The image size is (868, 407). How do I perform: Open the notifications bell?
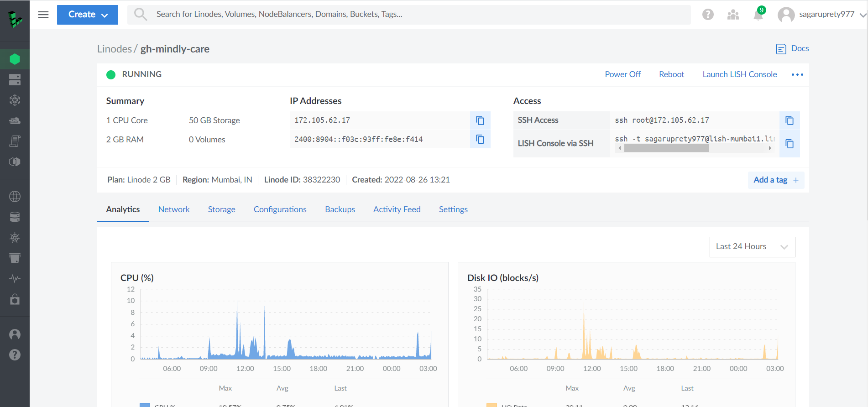click(x=758, y=15)
